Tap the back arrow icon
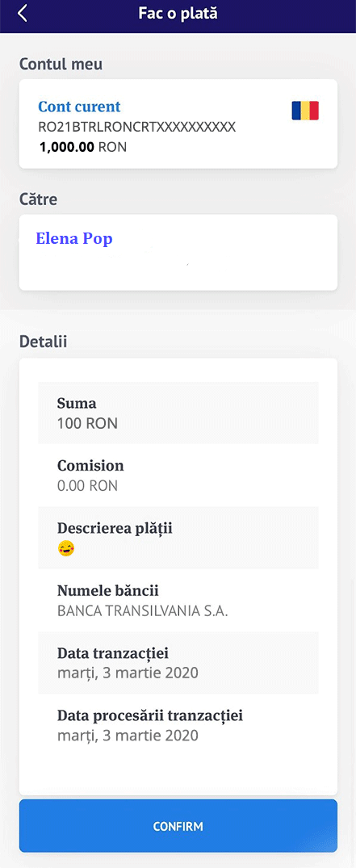The height and width of the screenshot is (868, 356). tap(22, 14)
